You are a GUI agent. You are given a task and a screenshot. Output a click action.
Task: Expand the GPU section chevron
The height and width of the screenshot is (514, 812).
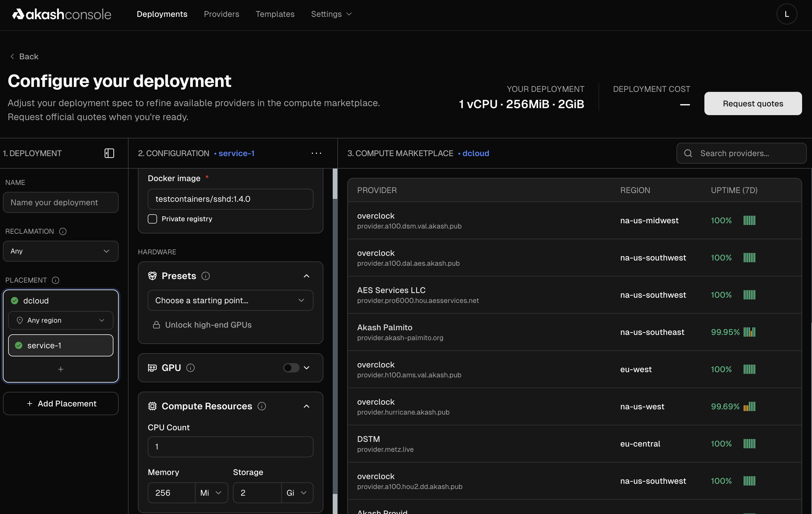click(x=307, y=368)
